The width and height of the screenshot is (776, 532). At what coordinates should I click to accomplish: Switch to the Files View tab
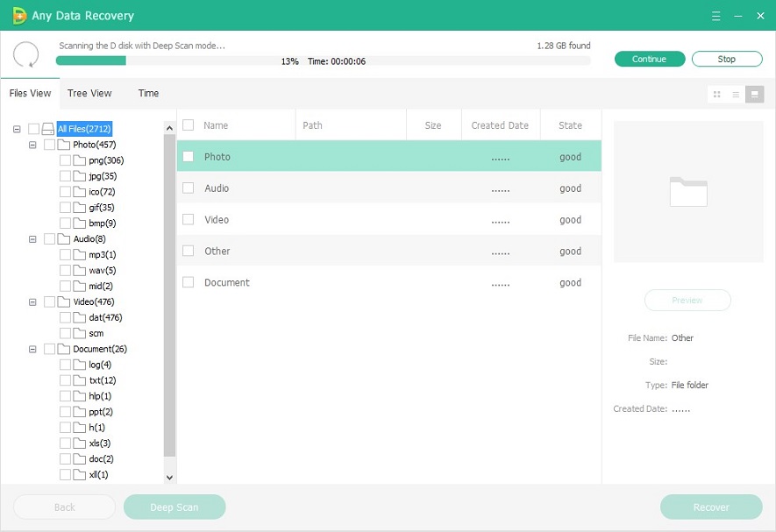(x=30, y=93)
